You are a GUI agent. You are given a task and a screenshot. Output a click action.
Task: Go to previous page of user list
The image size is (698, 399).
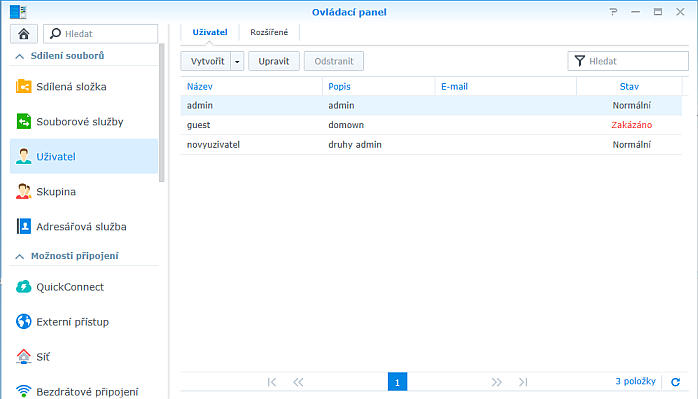tap(298, 382)
